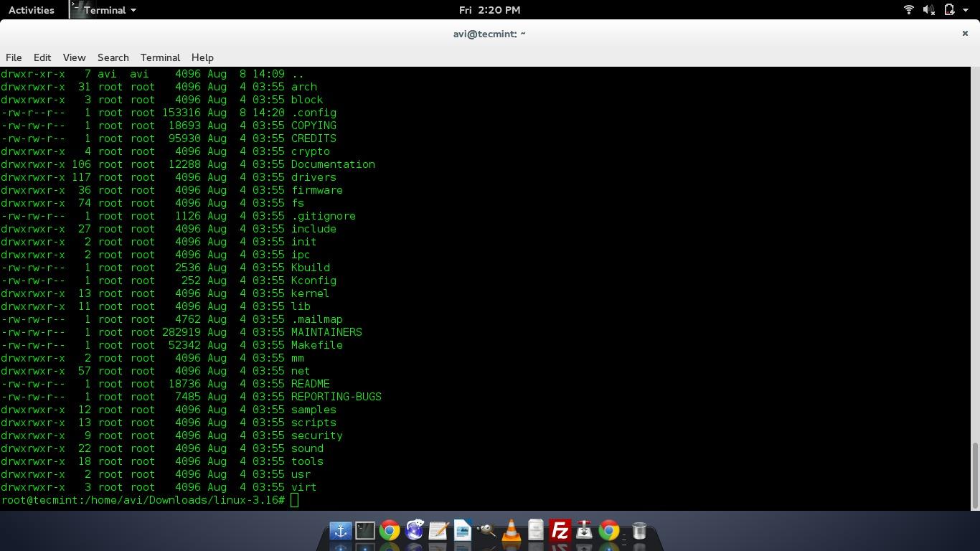The height and width of the screenshot is (551, 980).
Task: Click the battery charging indicator
Action: coord(948,10)
